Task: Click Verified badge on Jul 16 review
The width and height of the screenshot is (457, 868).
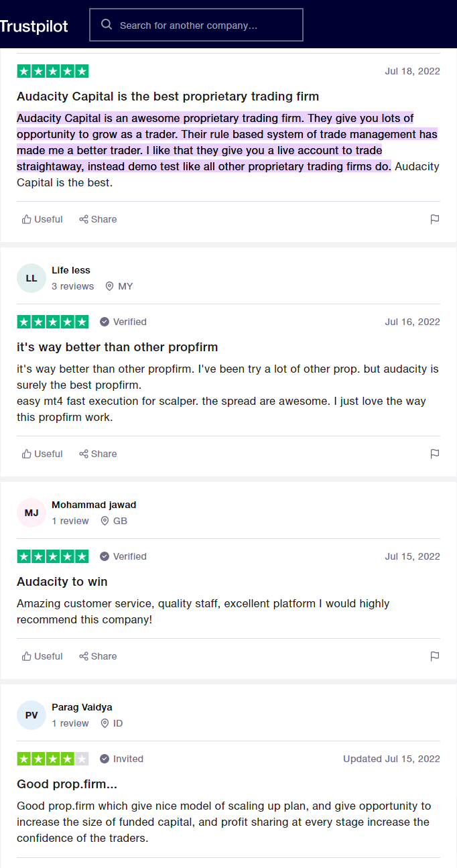Action: click(x=123, y=322)
